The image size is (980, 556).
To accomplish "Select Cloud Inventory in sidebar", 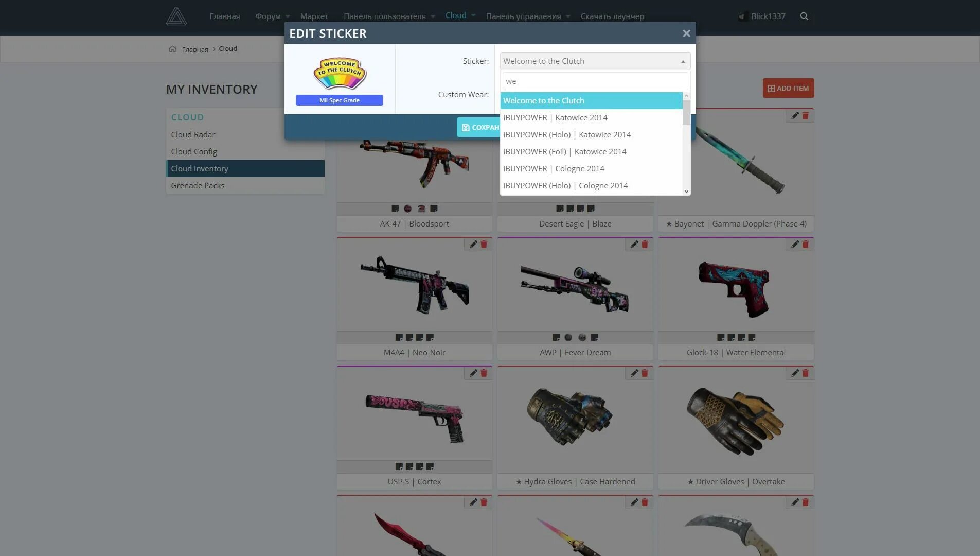I will (x=245, y=169).
